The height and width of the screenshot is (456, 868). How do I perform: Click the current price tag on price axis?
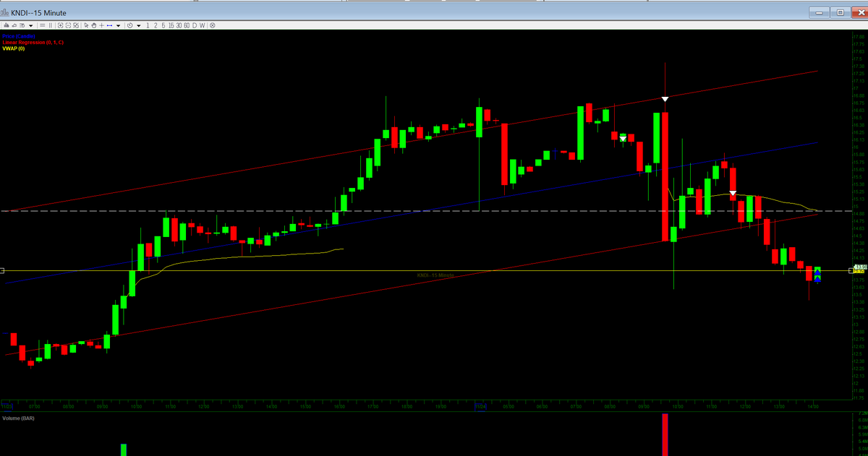point(859,268)
